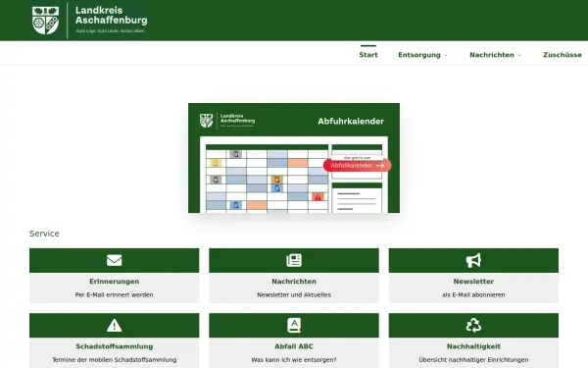Image resolution: width=588 pixels, height=368 pixels.
Task: Click the warning triangle icon on Schadstoffsammlung card
Action: 114,325
